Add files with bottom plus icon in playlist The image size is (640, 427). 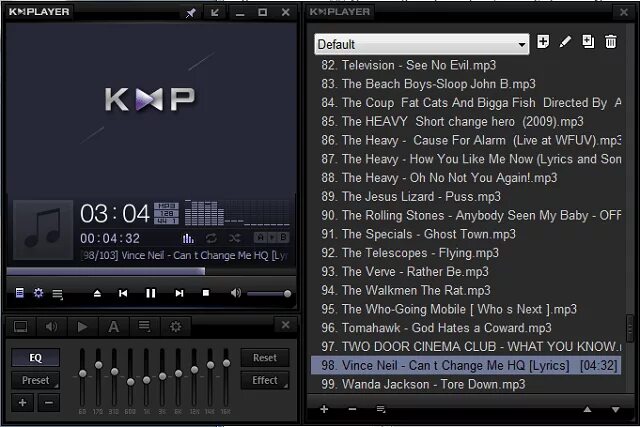click(324, 409)
